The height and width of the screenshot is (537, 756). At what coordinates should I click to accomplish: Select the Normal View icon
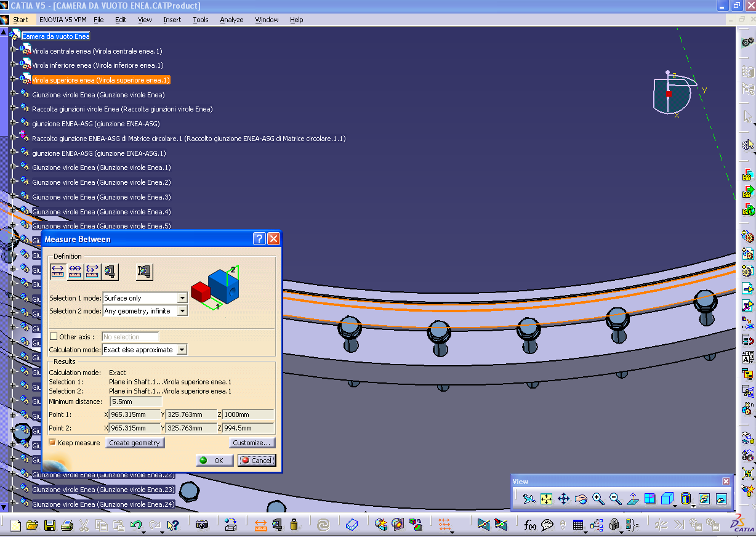(x=632, y=499)
